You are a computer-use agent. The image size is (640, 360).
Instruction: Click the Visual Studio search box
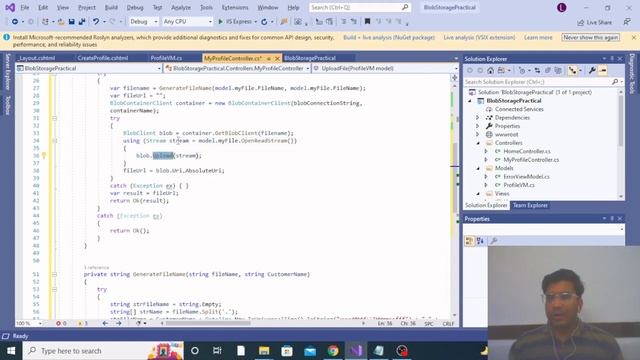point(359,7)
